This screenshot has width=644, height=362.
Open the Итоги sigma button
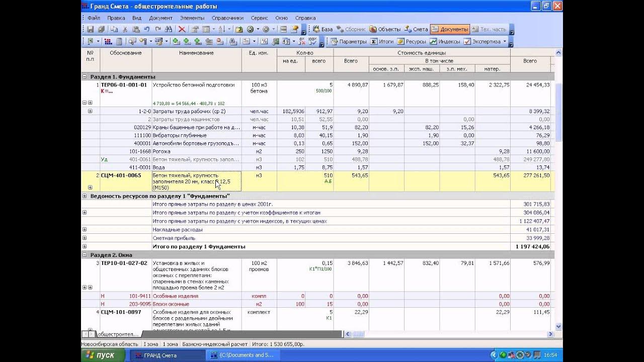382,42
